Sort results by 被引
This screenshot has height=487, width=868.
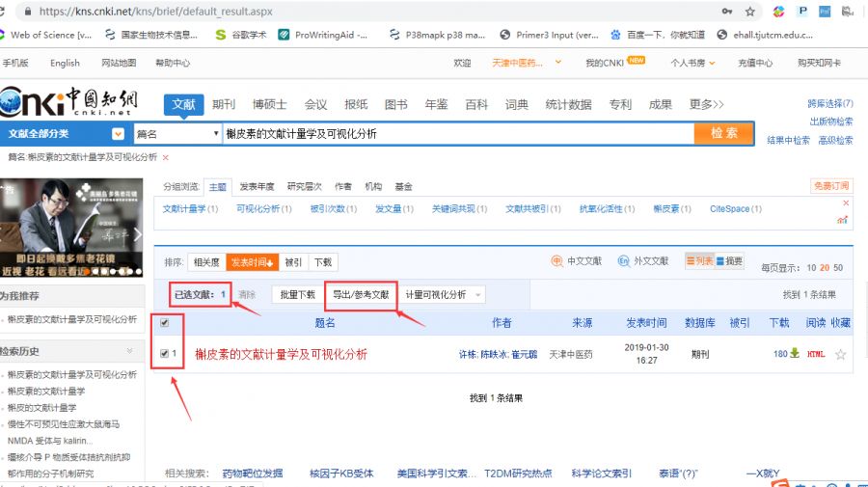tap(293, 261)
